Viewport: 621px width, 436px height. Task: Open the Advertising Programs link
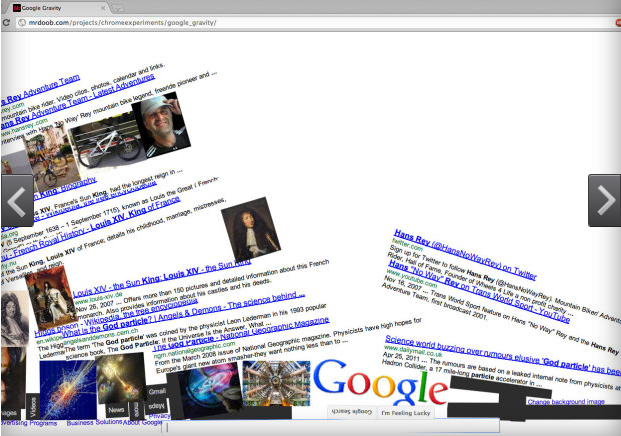[x=29, y=423]
